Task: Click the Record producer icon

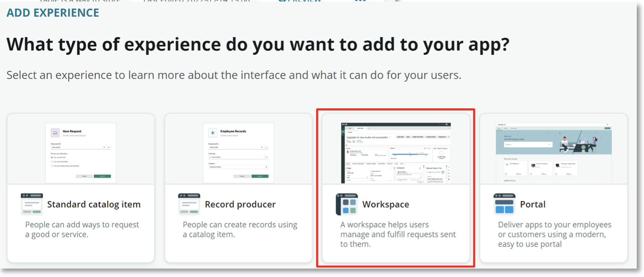Action: 189,204
